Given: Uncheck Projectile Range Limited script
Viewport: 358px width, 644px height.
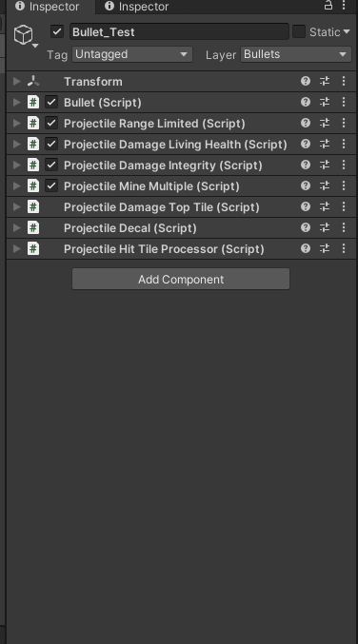Looking at the screenshot, I should (x=51, y=123).
